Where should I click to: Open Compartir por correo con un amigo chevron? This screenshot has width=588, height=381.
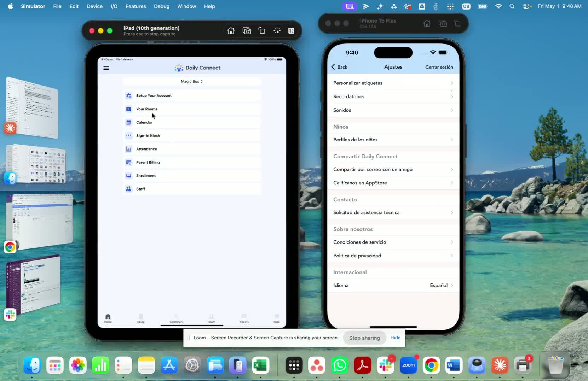pos(452,169)
